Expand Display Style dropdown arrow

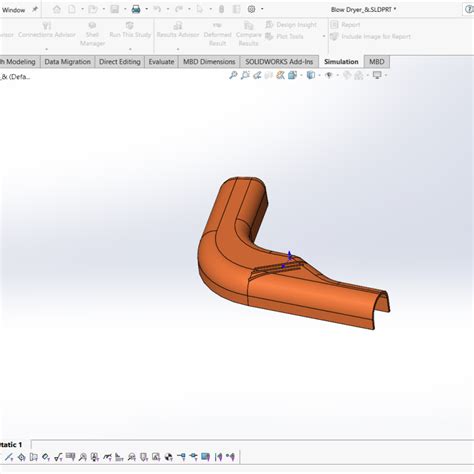319,75
